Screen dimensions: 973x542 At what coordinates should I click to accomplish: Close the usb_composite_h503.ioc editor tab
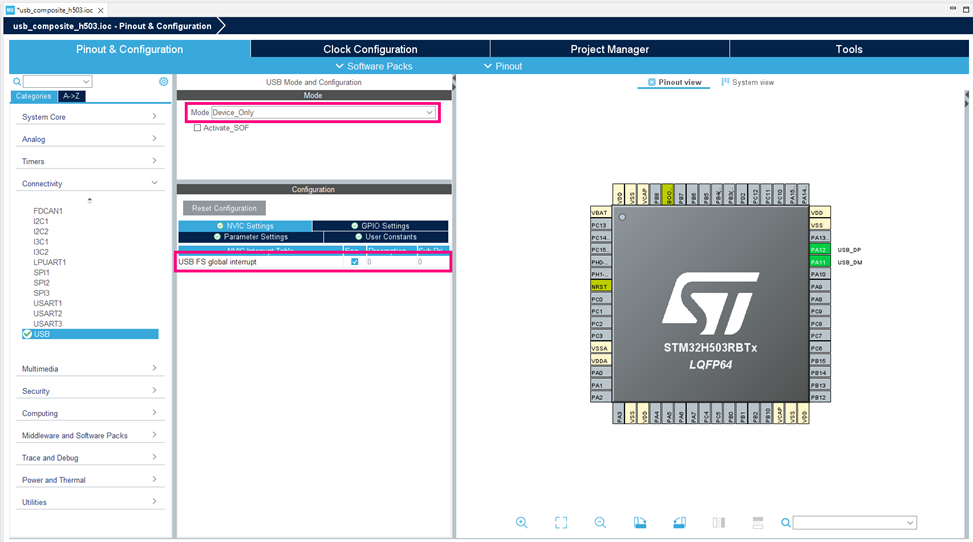pyautogui.click(x=101, y=10)
